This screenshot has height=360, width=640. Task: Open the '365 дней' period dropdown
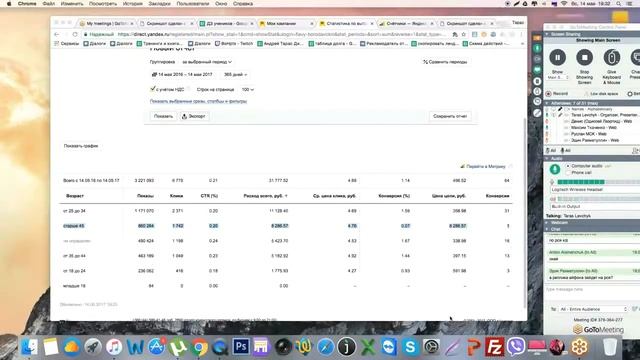(x=236, y=75)
